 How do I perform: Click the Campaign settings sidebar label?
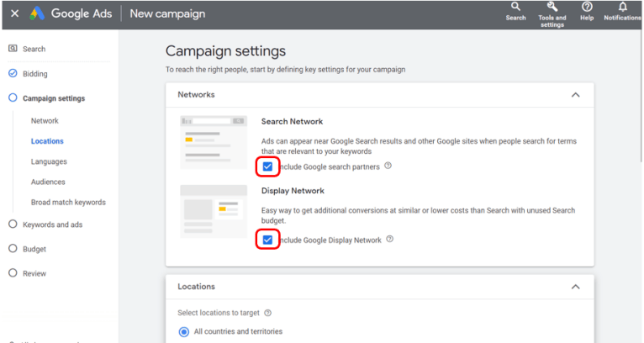click(x=54, y=98)
